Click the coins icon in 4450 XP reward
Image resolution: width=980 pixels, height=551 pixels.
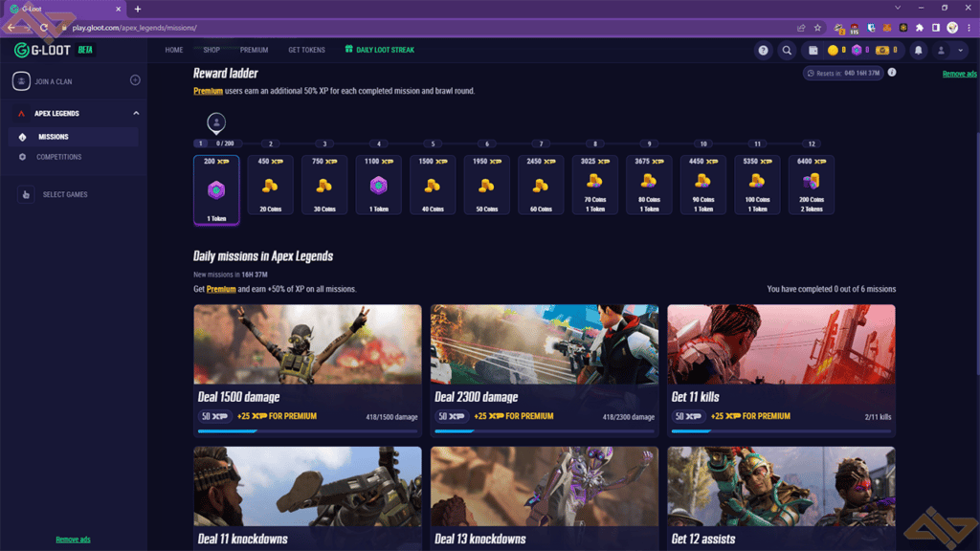(x=703, y=181)
